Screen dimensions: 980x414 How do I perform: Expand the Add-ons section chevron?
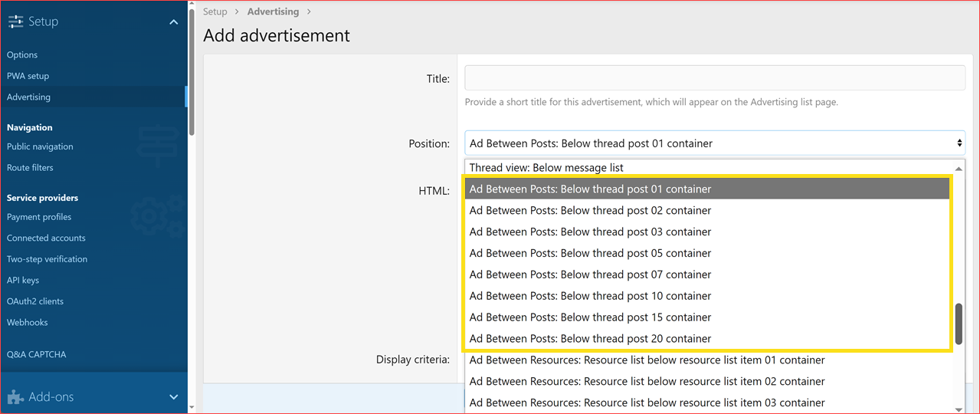coord(173,397)
